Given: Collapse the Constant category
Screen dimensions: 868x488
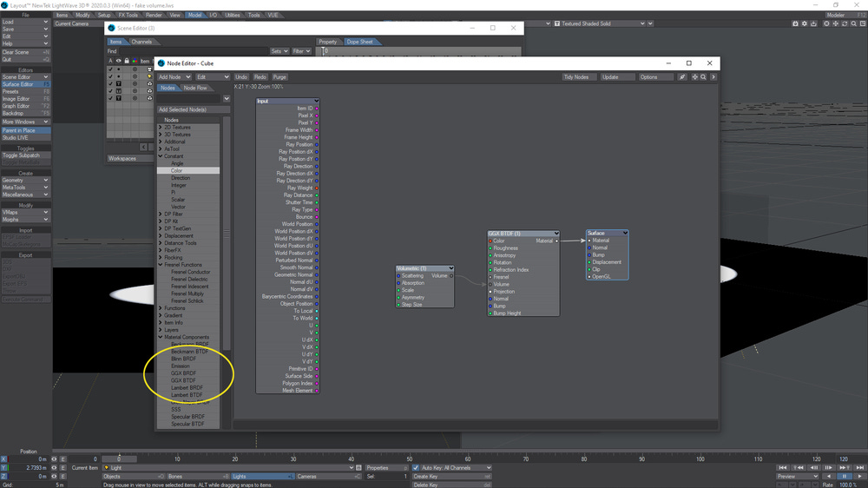Looking at the screenshot, I should pos(161,156).
